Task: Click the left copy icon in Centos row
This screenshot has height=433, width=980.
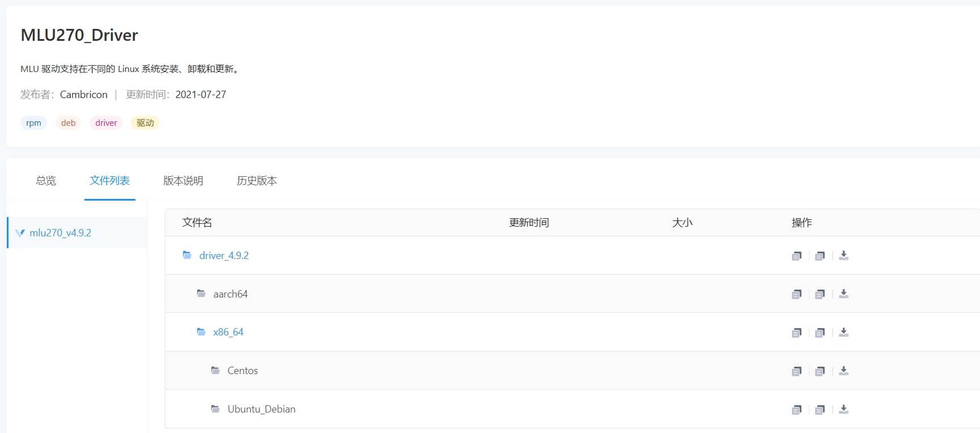Action: point(796,371)
